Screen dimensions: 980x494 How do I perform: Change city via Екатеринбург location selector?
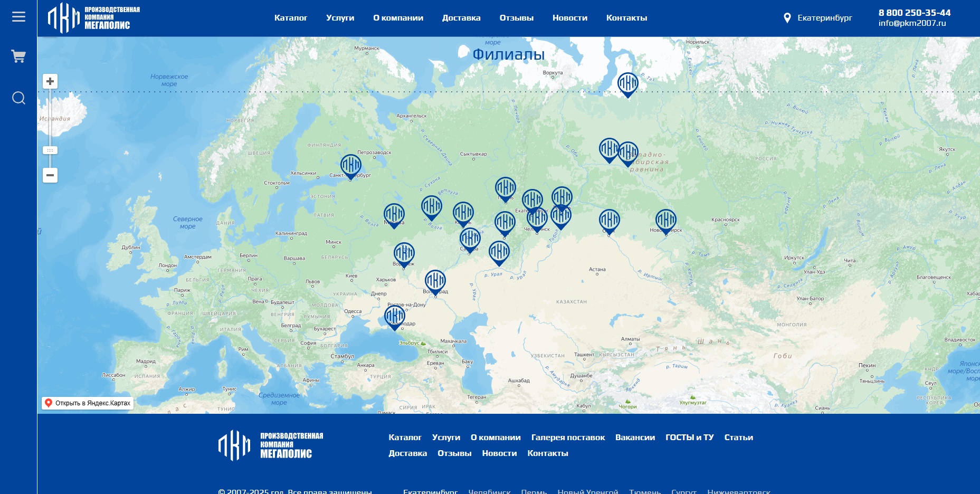[817, 18]
